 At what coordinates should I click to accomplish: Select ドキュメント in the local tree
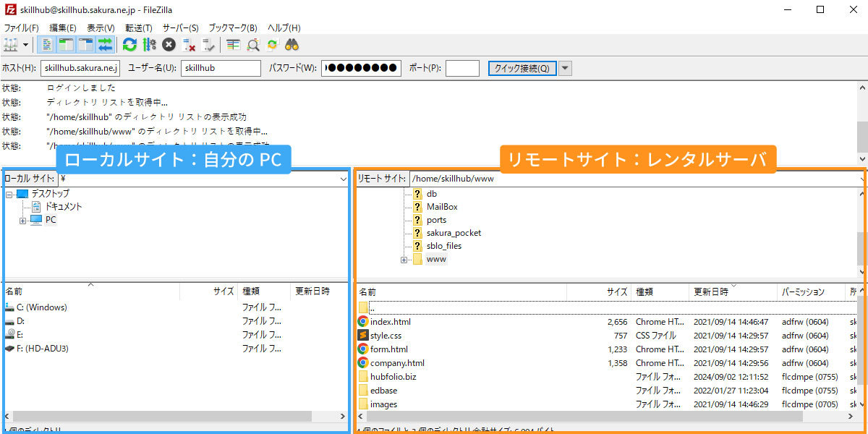coord(64,207)
